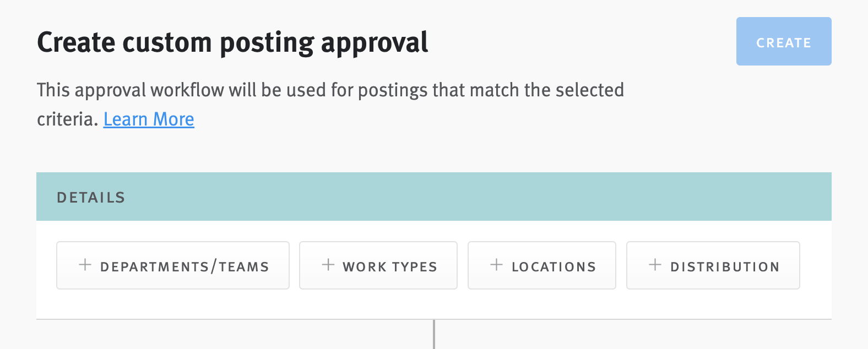This screenshot has height=349, width=868.
Task: Select the Distribution label text
Action: 724,266
